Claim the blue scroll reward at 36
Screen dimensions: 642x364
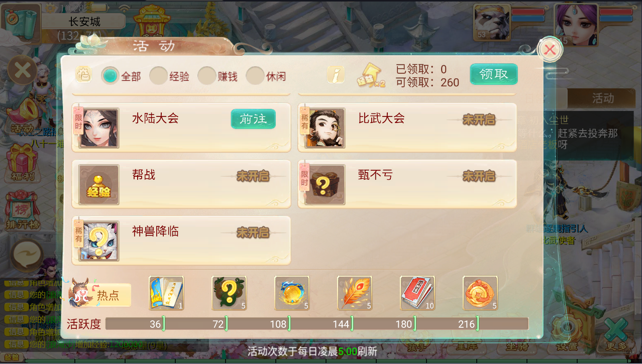pos(166,293)
